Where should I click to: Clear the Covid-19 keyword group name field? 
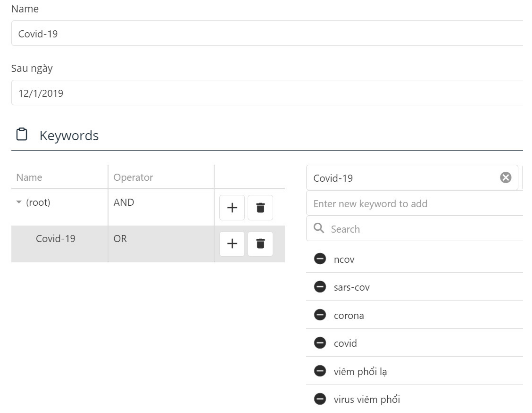click(505, 177)
